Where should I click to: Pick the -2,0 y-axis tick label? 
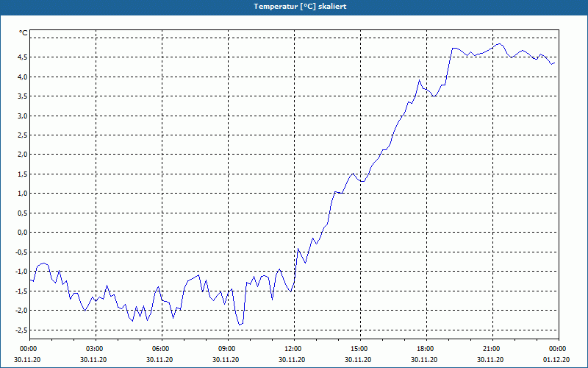click(x=21, y=310)
